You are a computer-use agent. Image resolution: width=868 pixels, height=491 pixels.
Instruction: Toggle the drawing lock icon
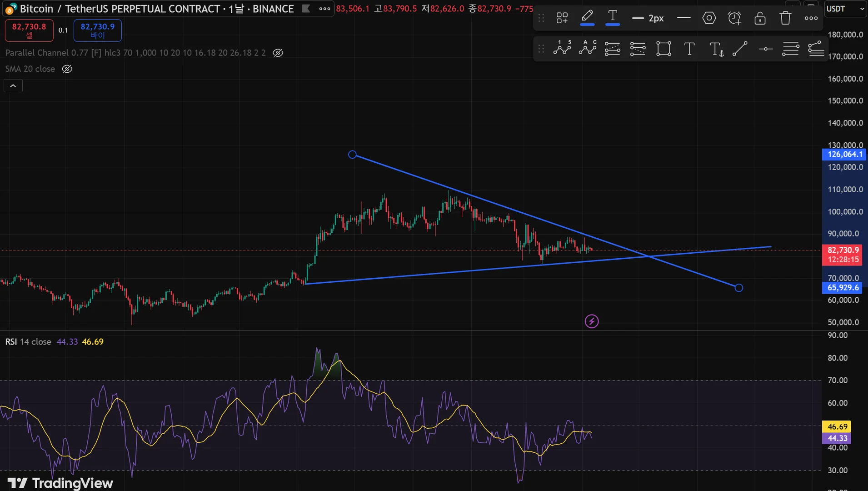[x=760, y=18]
